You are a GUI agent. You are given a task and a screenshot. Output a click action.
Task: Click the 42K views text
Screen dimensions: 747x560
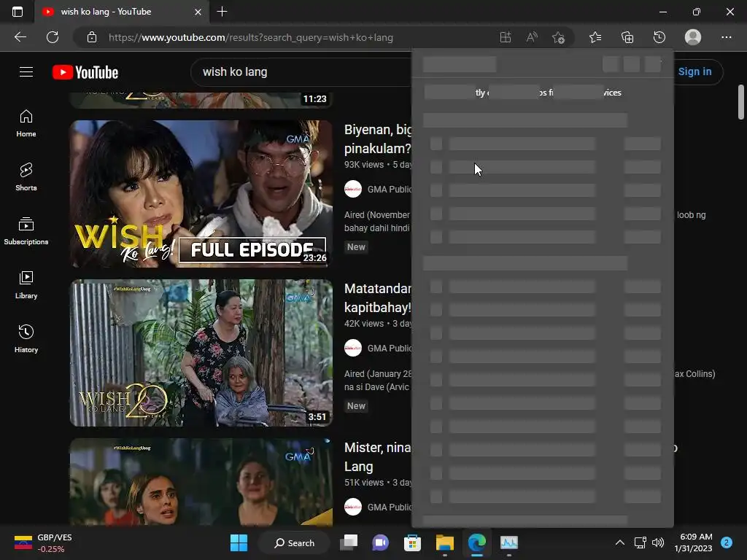(364, 323)
